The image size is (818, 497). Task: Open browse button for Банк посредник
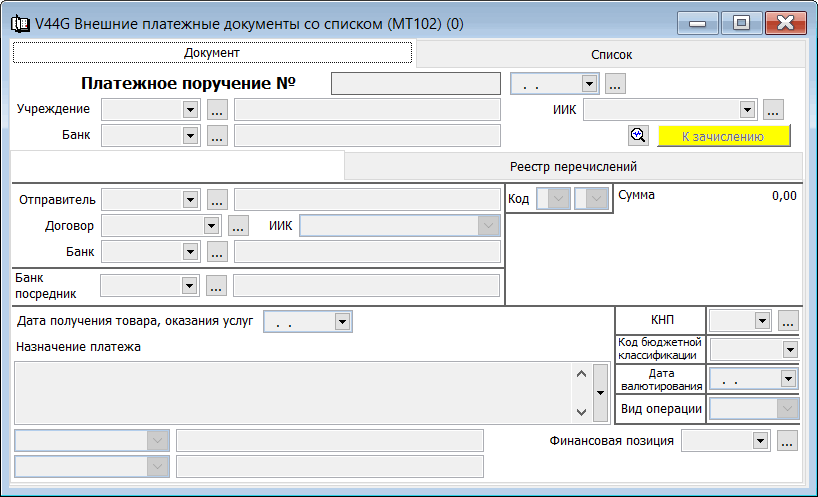(217, 286)
